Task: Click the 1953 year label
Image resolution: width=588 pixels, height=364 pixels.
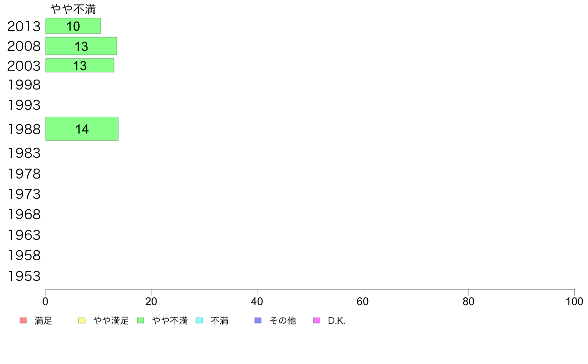Action: click(x=24, y=276)
